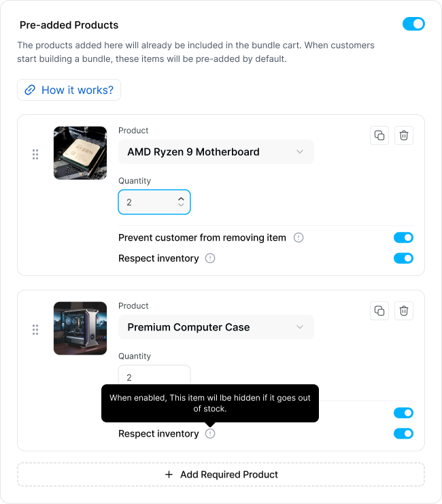Open the AMD Ryzen 9 Motherboard product dropdown
Image resolution: width=442 pixels, height=504 pixels.
216,152
